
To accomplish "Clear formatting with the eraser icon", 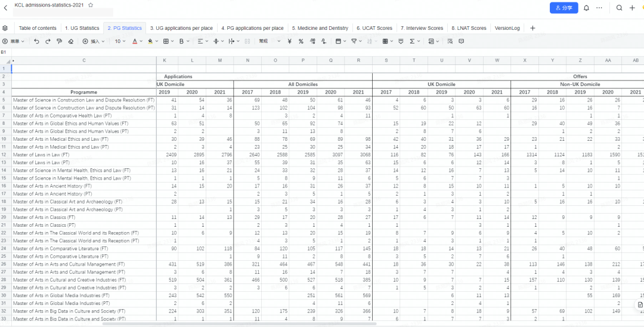I will click(70, 41).
